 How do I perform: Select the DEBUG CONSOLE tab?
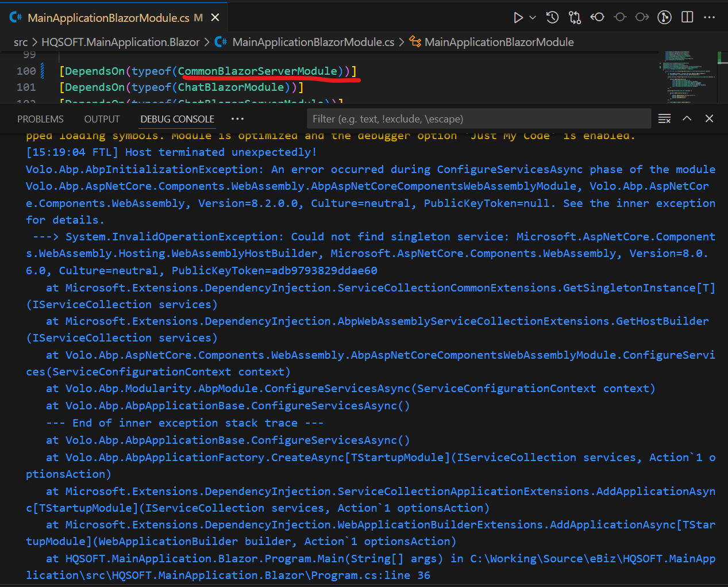click(x=177, y=119)
